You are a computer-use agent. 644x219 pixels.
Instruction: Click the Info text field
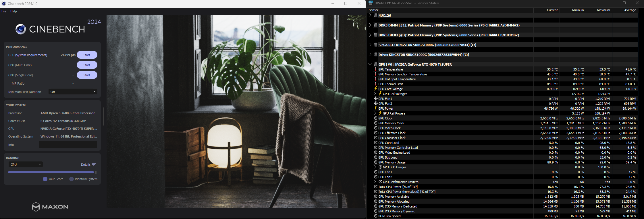click(x=68, y=144)
